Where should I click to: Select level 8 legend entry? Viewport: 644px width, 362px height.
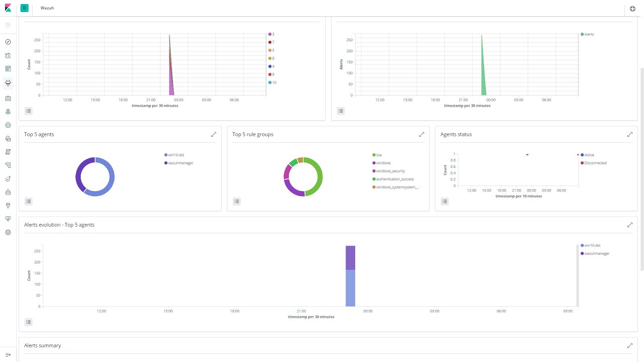click(x=271, y=58)
